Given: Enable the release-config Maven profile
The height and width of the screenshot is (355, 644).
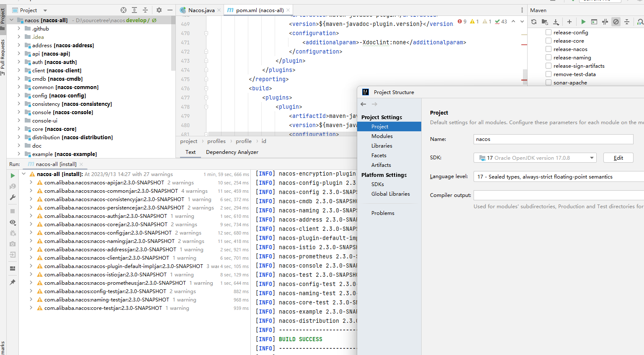Looking at the screenshot, I should pyautogui.click(x=549, y=32).
